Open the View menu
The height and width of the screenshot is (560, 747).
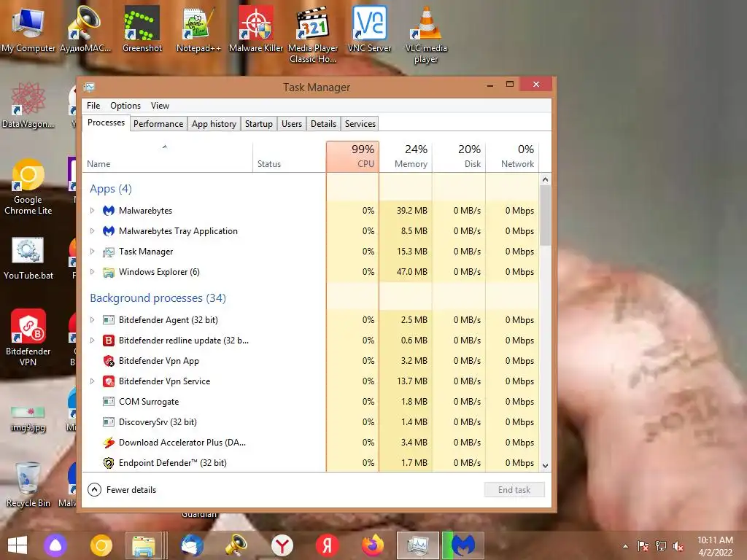click(160, 106)
